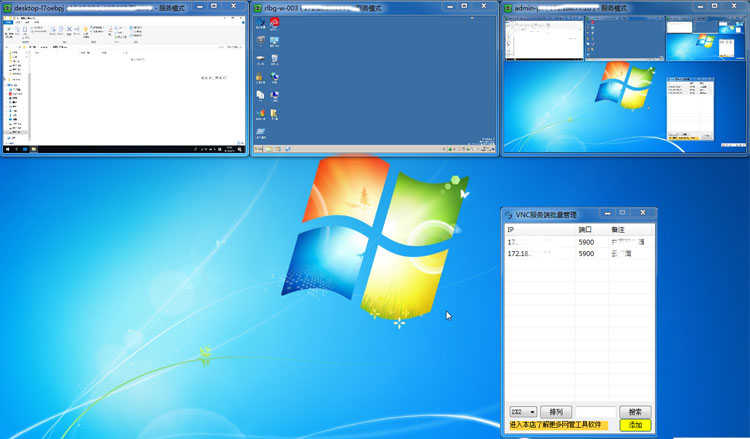
Task: Select the blue File tab in desktop-l7oebpj explorer
Action: tap(7, 22)
